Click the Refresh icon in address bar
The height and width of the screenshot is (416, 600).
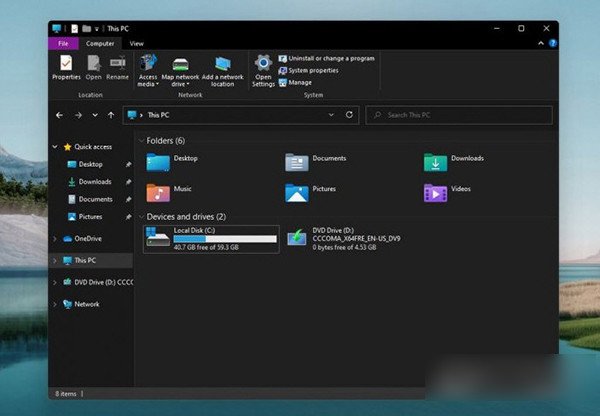(x=349, y=115)
